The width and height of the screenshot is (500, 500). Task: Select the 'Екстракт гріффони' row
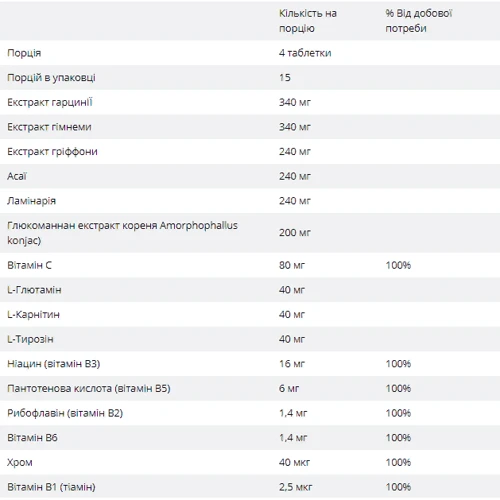(250, 152)
